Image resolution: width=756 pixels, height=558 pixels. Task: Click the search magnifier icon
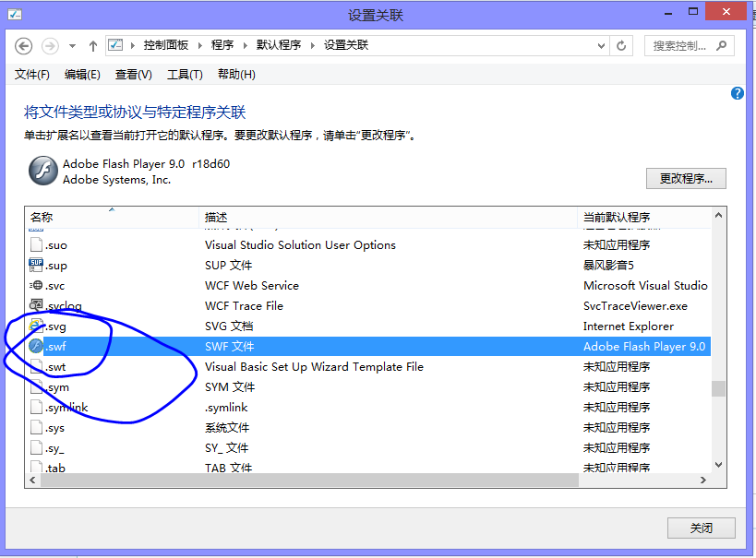click(x=721, y=46)
